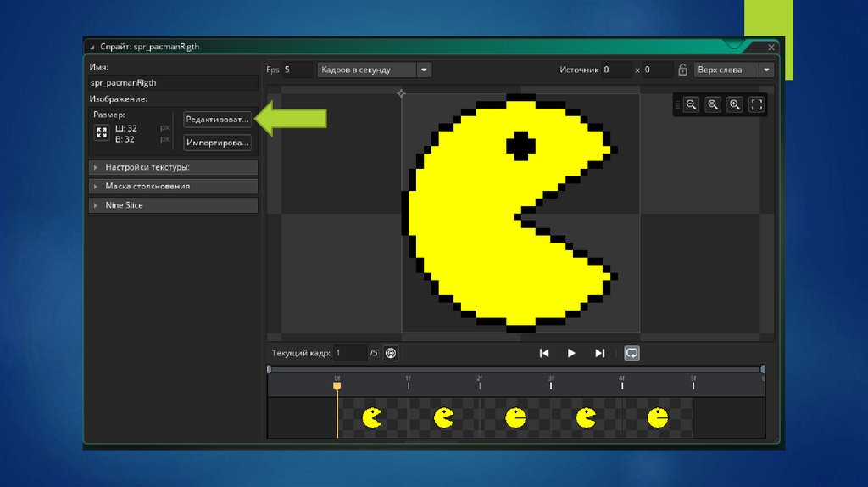Play the sprite animation
The height and width of the screenshot is (487, 868).
coord(571,353)
